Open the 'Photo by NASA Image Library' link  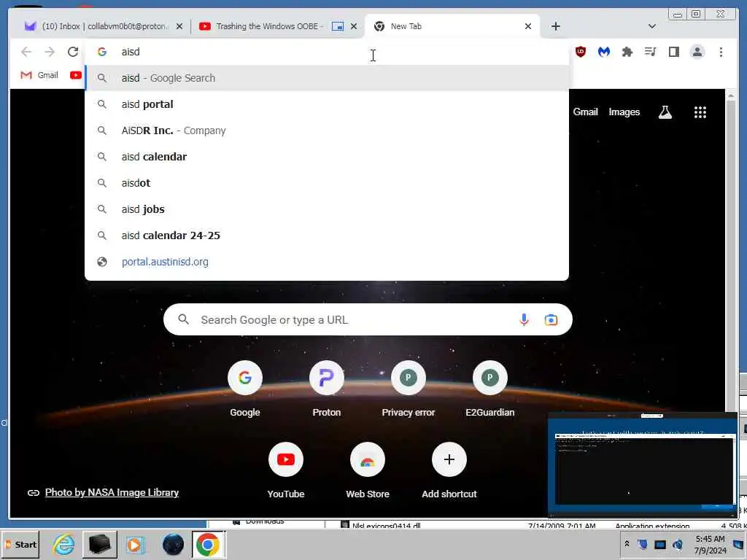tap(112, 492)
